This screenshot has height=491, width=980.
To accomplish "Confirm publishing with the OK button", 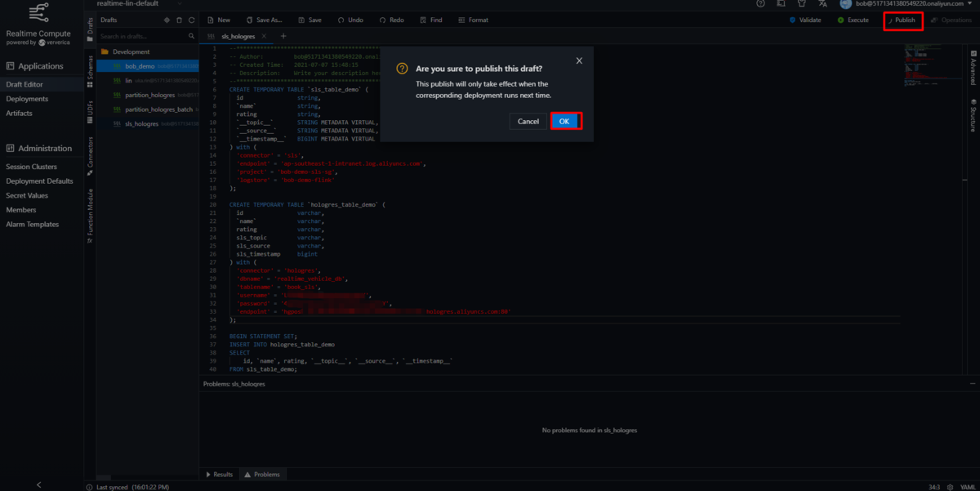I will [x=565, y=121].
